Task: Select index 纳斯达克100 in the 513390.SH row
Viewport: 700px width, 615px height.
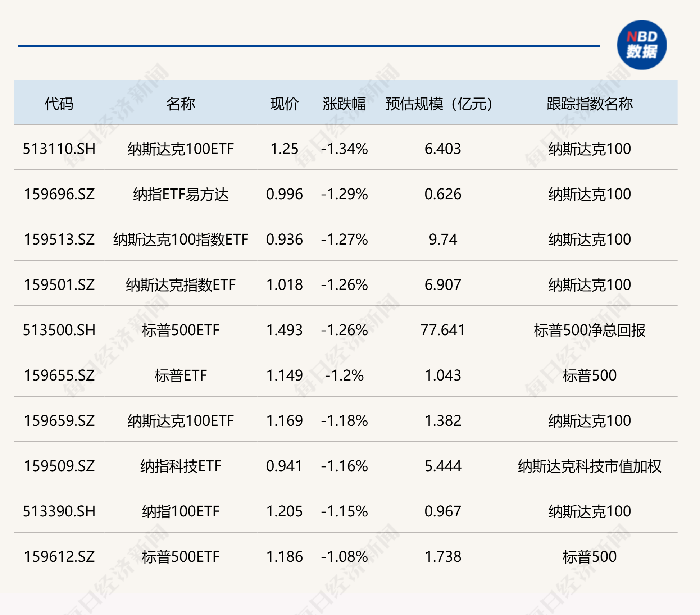Action: pyautogui.click(x=590, y=511)
